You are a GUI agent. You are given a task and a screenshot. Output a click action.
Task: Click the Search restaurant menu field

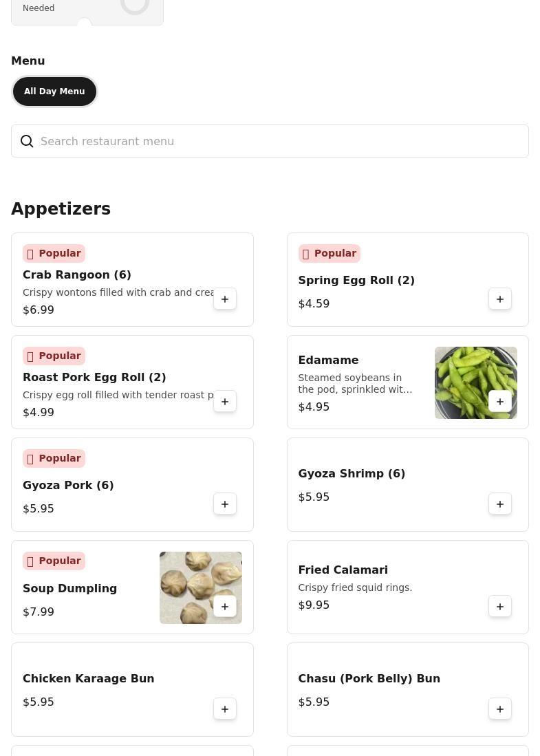click(270, 141)
